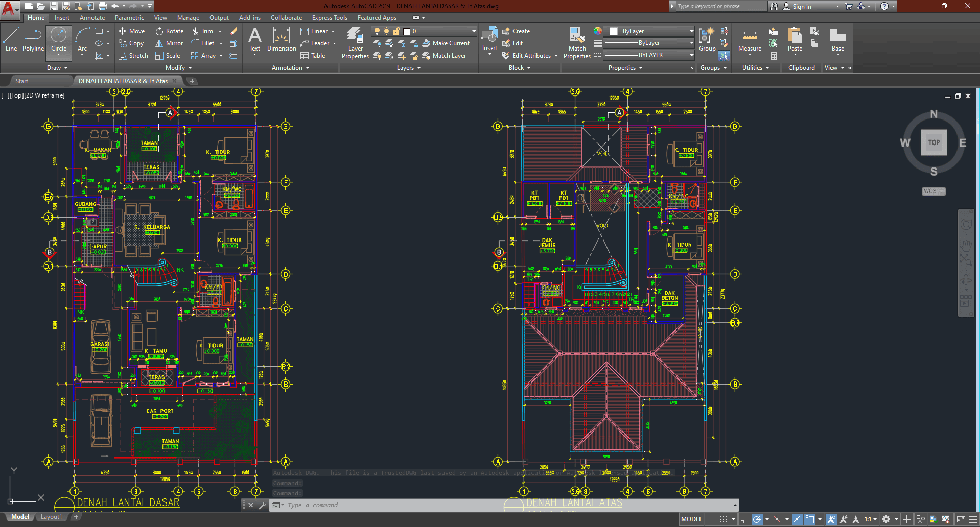Open the Quick Calculator icon

[x=774, y=56]
